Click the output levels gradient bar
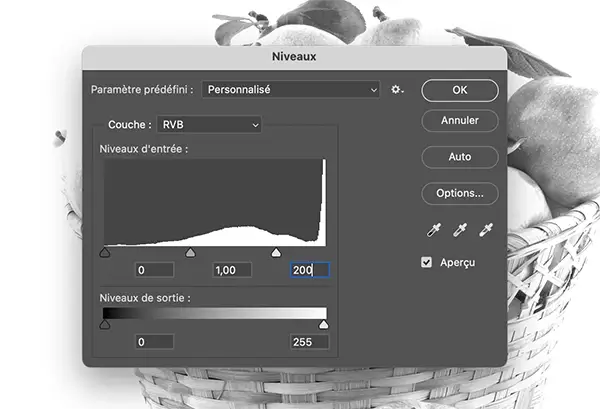 point(215,313)
